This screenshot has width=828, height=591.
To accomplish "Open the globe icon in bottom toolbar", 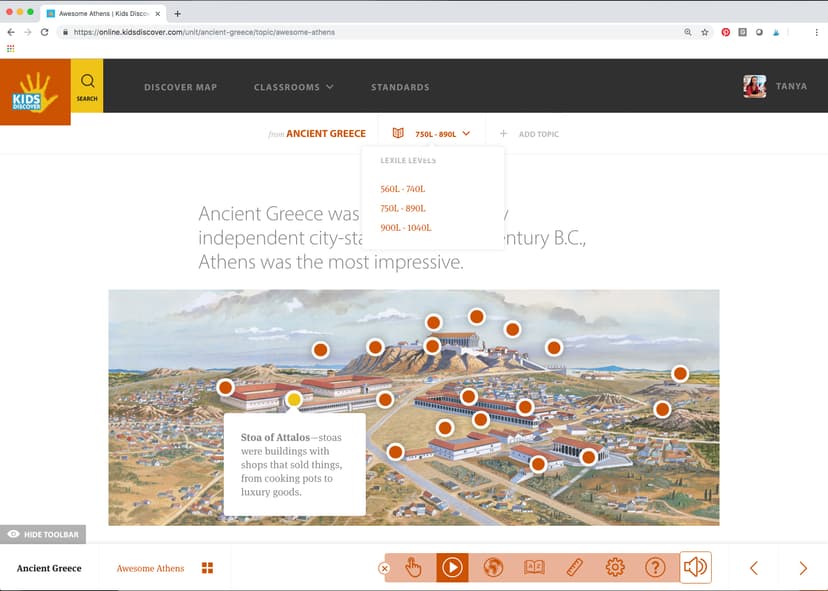I will (x=492, y=568).
